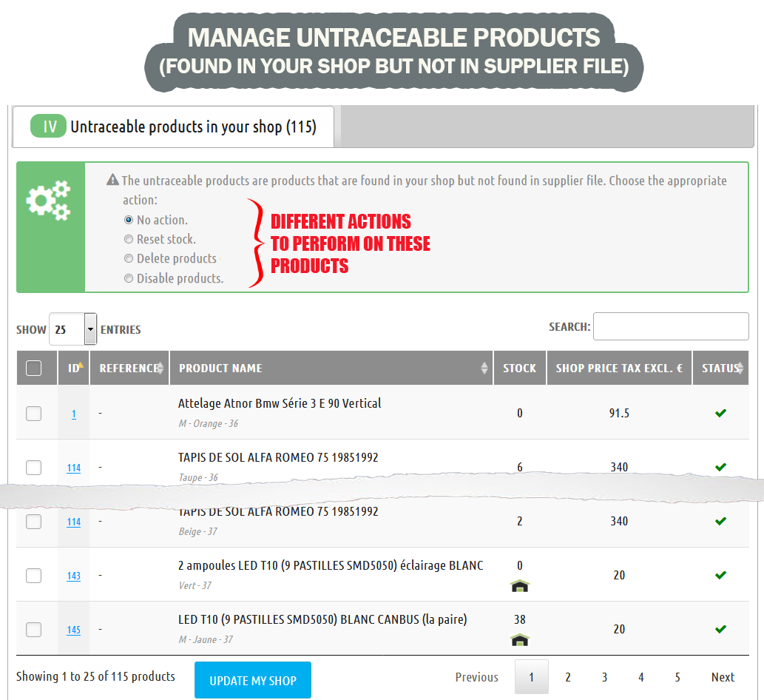764x700 pixels.
Task: Sort by Product Name column arrows
Action: click(x=484, y=368)
